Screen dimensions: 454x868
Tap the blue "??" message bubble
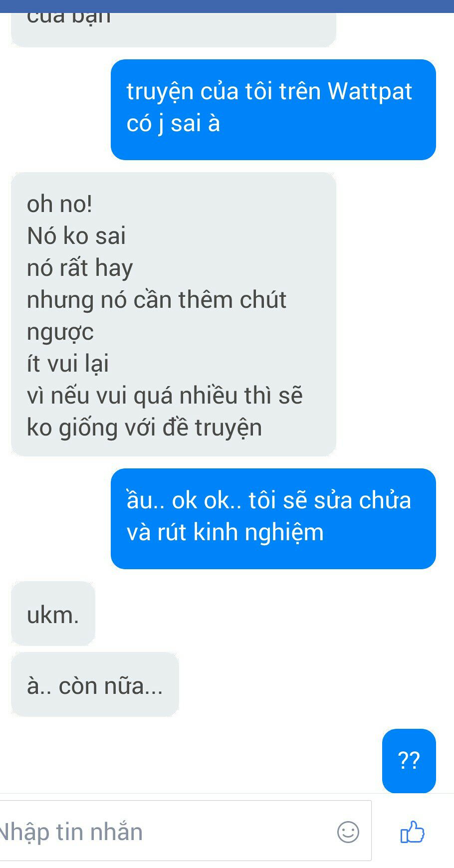[x=409, y=761]
